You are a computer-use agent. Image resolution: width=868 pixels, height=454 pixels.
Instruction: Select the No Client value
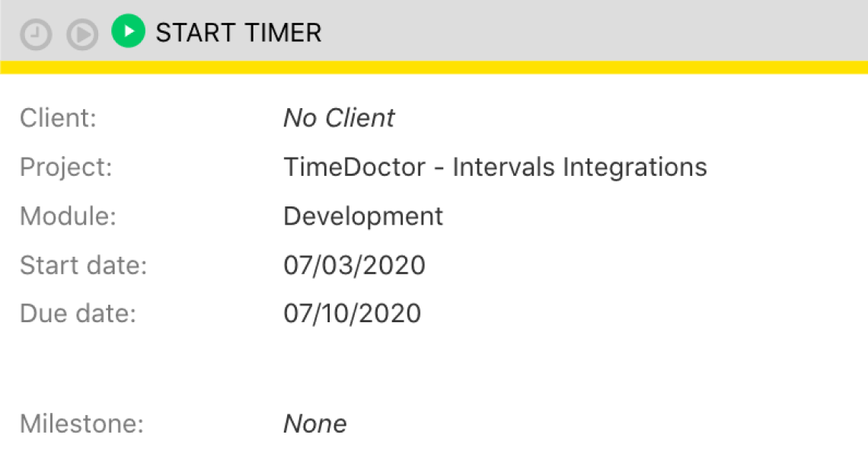339,118
